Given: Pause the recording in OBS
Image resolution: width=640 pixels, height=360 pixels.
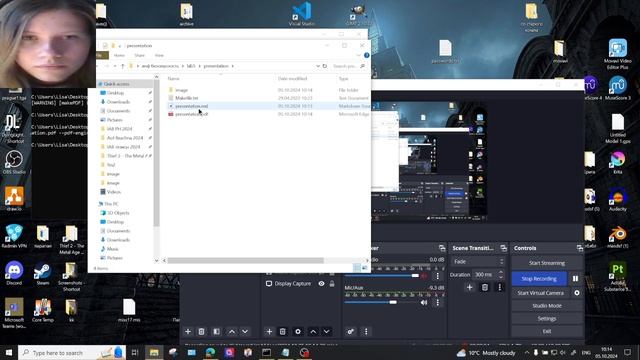Looking at the screenshot, I should coord(576,278).
